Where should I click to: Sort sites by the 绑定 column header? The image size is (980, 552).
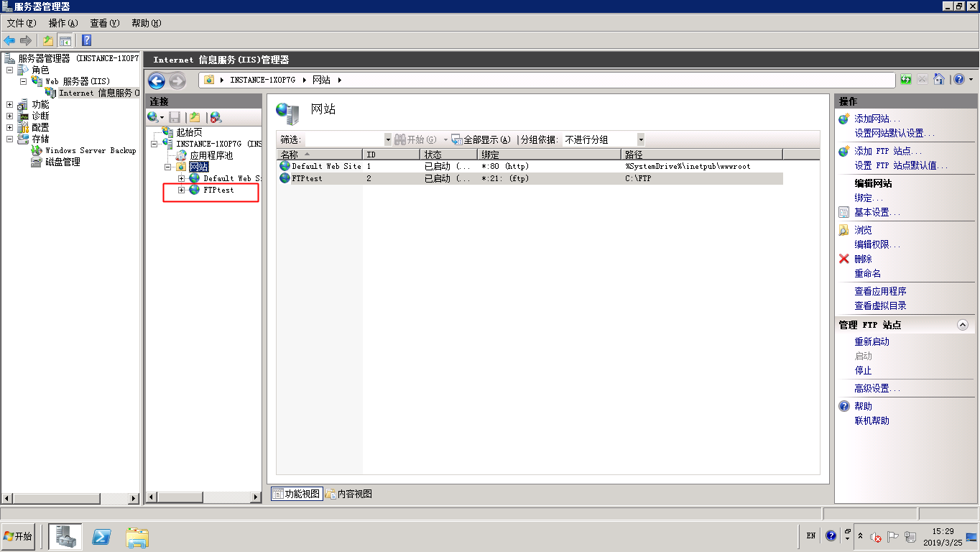click(550, 155)
